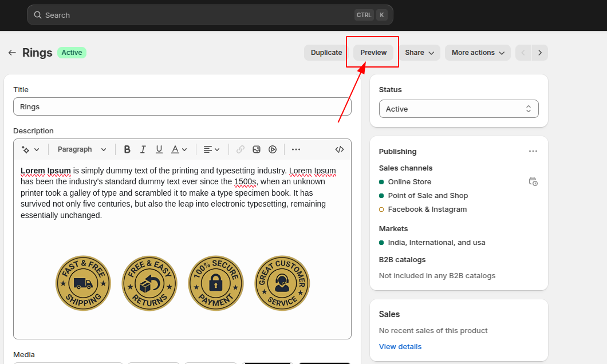
Task: Open the Status select box
Action: pos(459,109)
